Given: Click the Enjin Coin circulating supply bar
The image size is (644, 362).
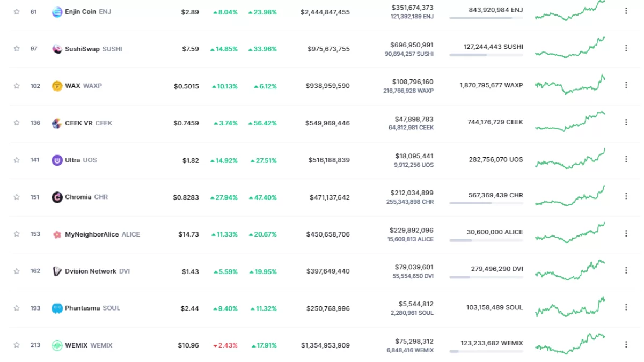Looking at the screenshot, I should click(x=486, y=18).
